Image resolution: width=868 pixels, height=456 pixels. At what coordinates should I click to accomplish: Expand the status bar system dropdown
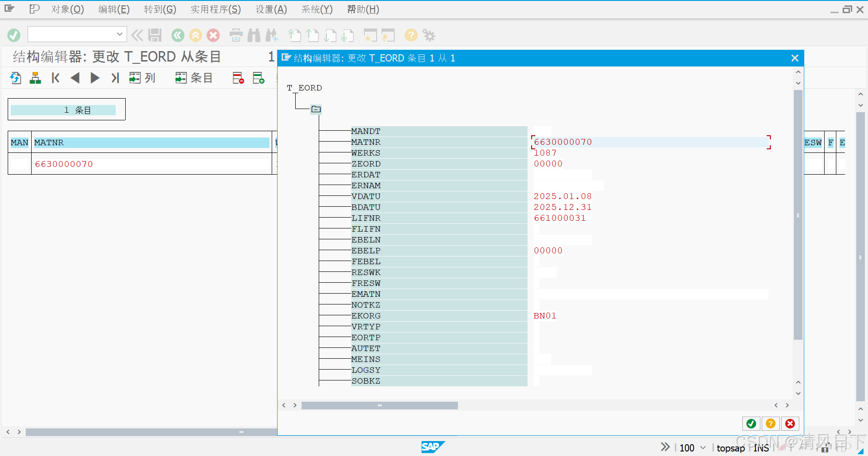(703, 447)
